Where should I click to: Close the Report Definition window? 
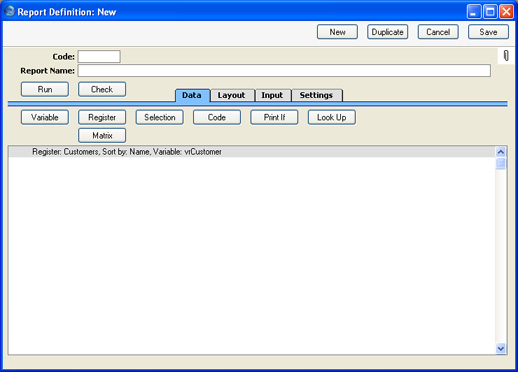pyautogui.click(x=506, y=12)
